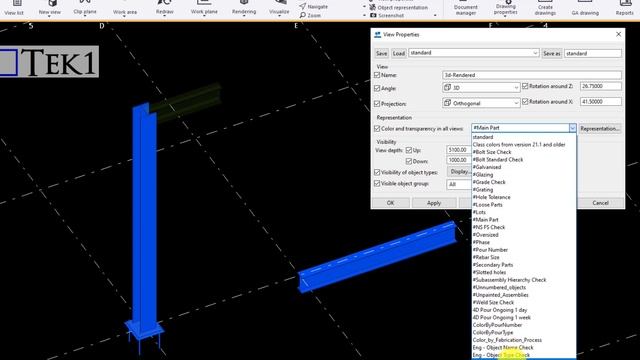640x360 pixels.
Task: Toggle Color and transparency in all views checkbox
Action: coord(377,129)
